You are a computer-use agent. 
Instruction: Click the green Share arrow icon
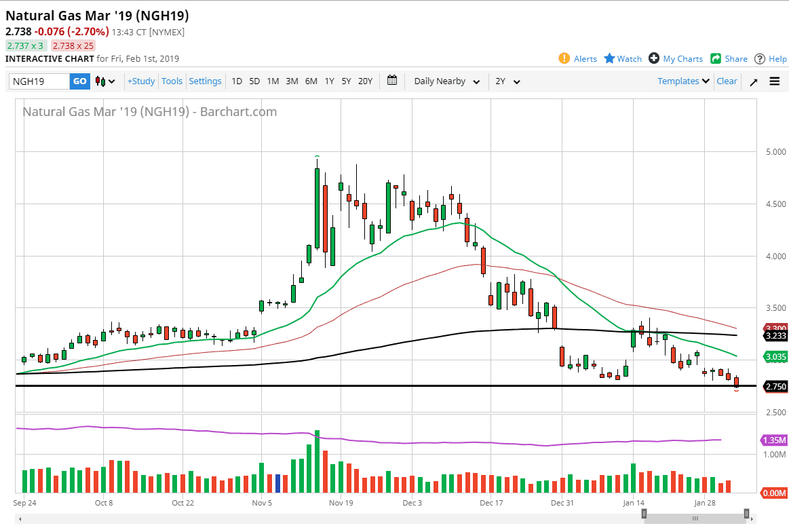pos(716,58)
